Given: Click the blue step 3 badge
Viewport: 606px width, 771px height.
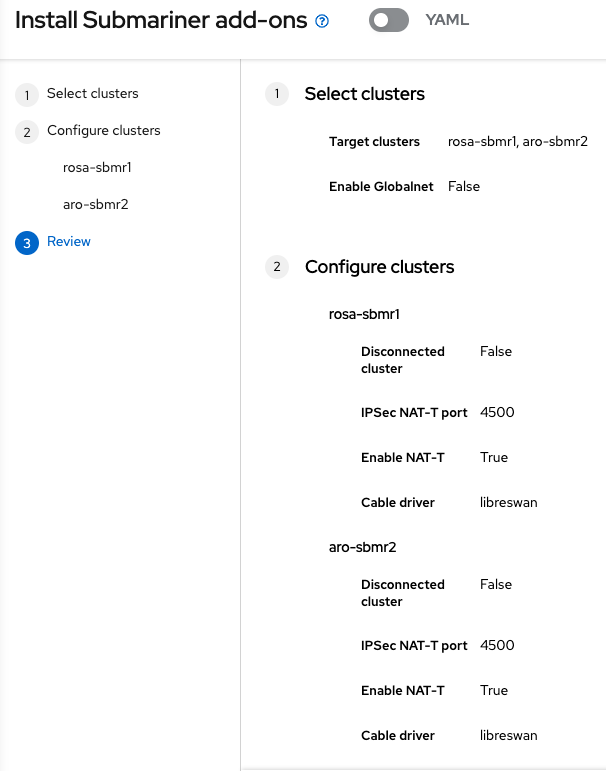Looking at the screenshot, I should (x=26, y=243).
